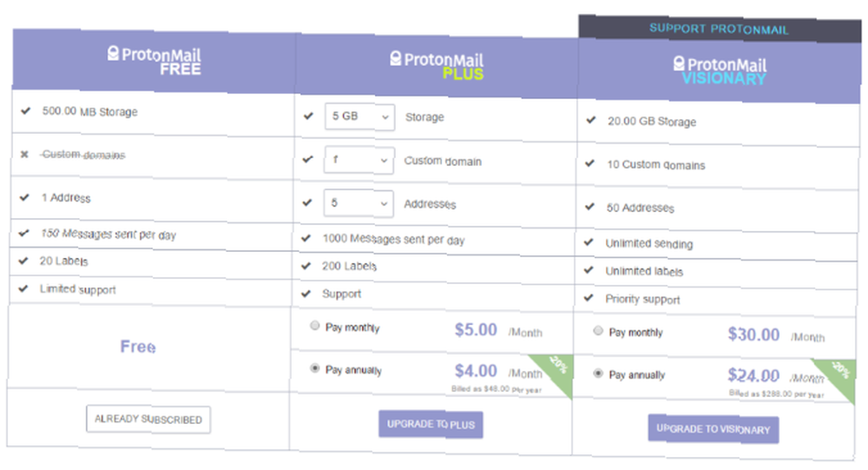Viewport: 868px width, 470px height.
Task: Select Pay monthly for the Visionary plan
Action: pyautogui.click(x=598, y=330)
